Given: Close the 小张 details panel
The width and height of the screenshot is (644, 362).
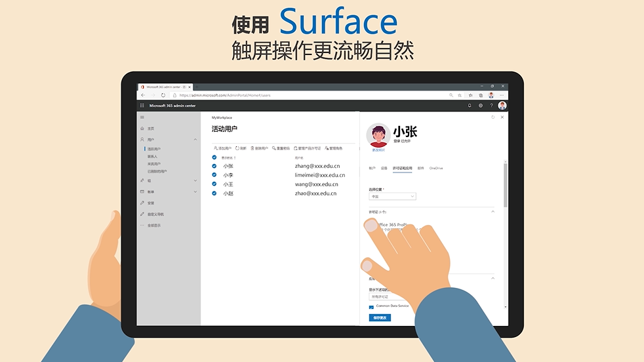Looking at the screenshot, I should [502, 117].
